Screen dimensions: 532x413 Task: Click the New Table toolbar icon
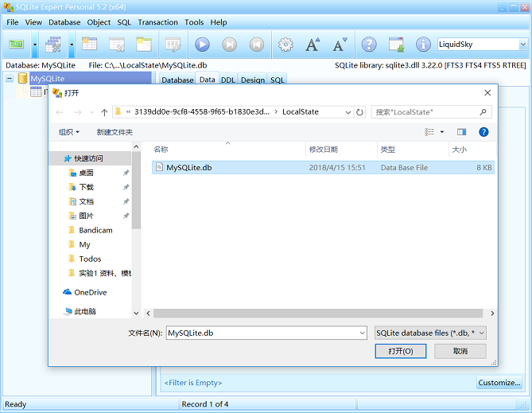tap(90, 45)
